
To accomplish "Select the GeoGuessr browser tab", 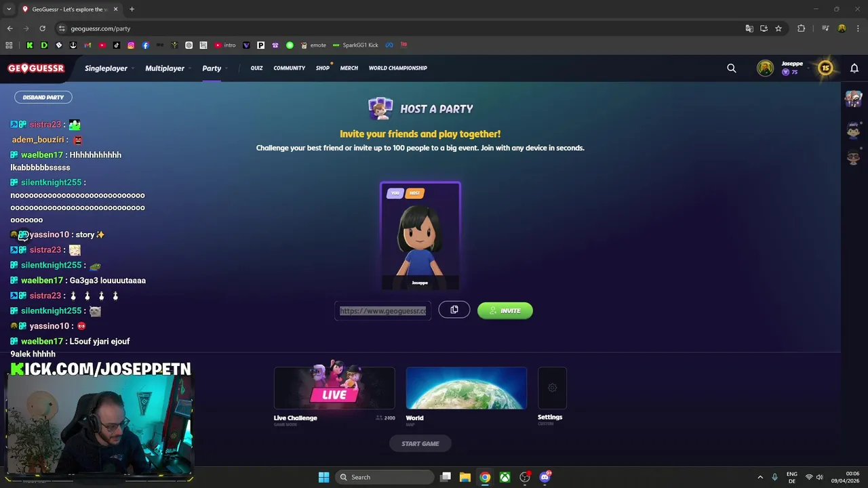I will pyautogui.click(x=69, y=9).
